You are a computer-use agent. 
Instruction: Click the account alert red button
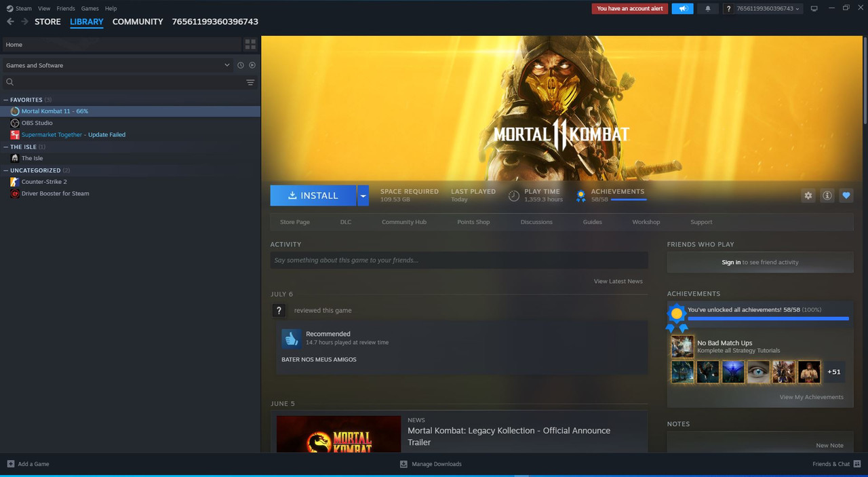click(630, 9)
